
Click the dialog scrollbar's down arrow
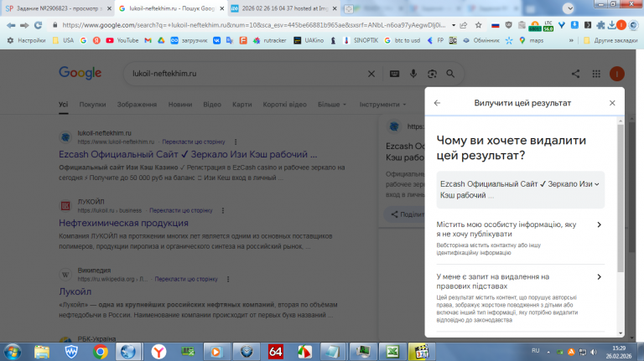pyautogui.click(x=621, y=333)
